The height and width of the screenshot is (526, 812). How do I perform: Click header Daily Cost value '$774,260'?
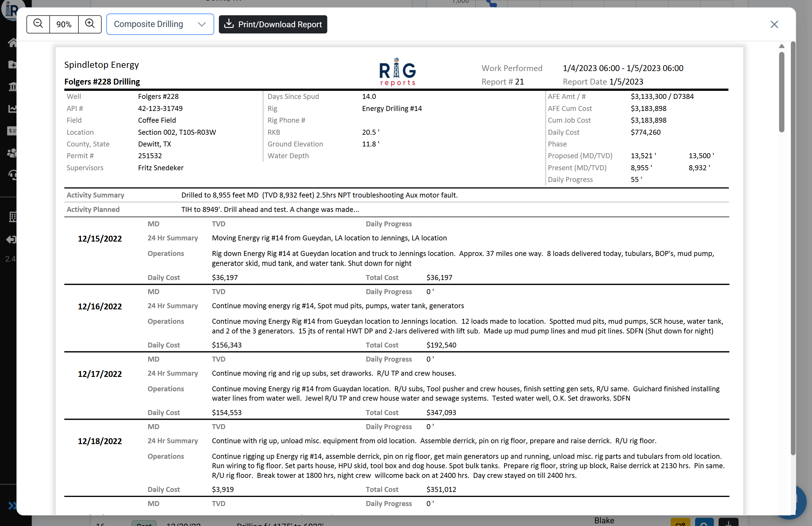pyautogui.click(x=645, y=132)
